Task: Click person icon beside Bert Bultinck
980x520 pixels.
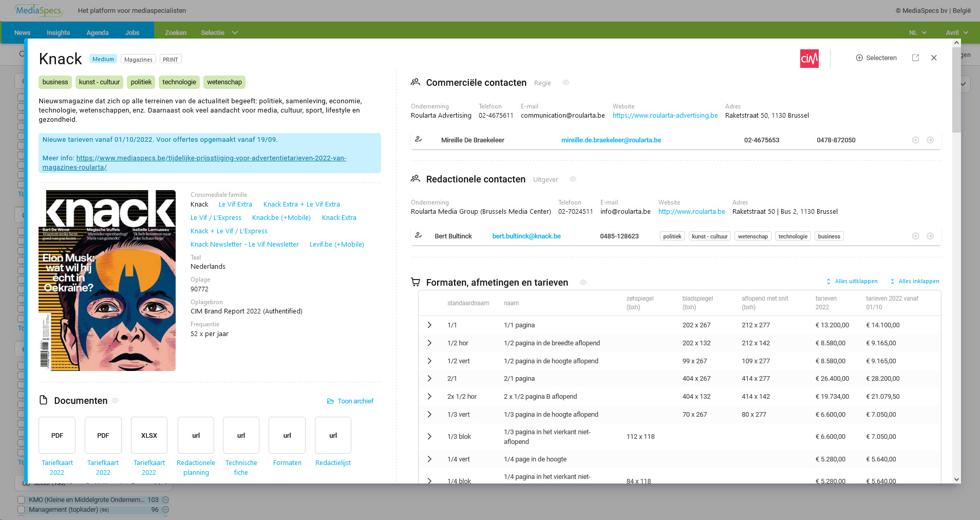Action: coord(419,235)
